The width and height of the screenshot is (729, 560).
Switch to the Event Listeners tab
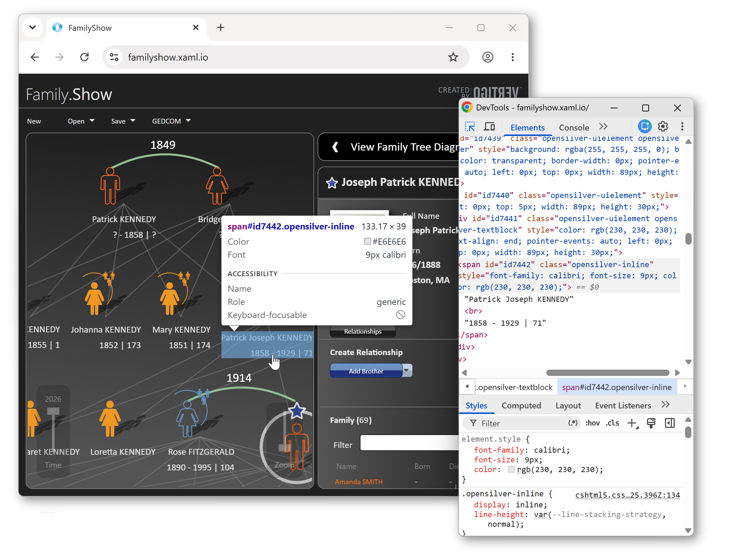pyautogui.click(x=623, y=405)
